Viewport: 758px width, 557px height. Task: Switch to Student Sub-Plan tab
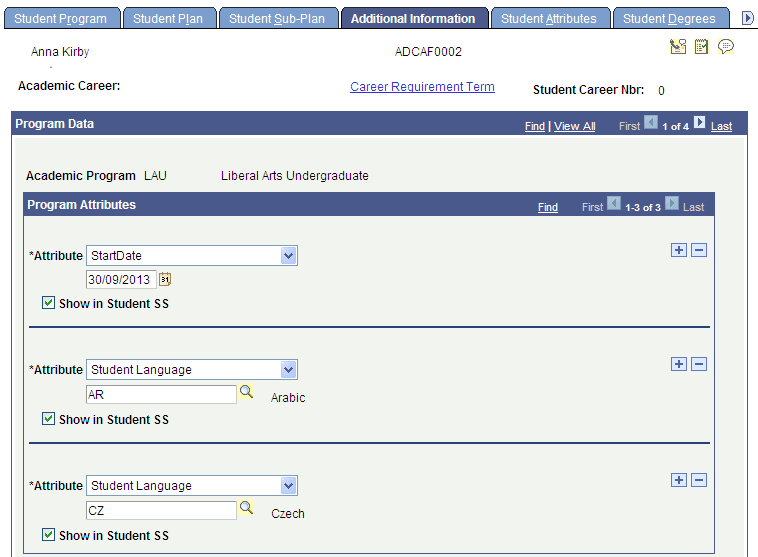(277, 18)
